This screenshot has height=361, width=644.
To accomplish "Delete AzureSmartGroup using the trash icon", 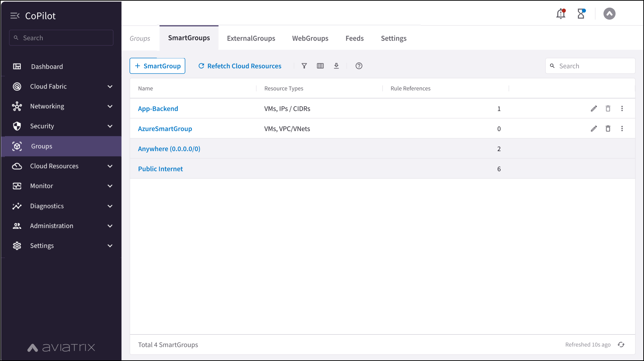I will tap(608, 129).
